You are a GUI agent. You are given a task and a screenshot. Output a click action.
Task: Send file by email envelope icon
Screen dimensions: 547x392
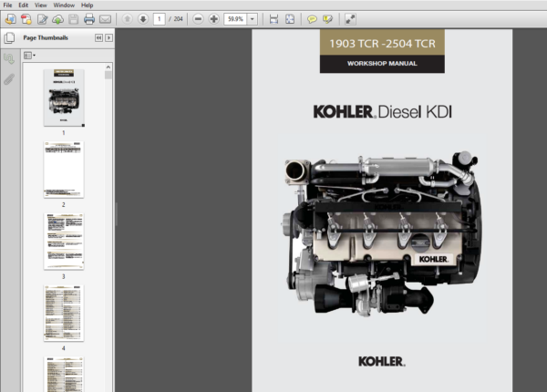(x=105, y=19)
